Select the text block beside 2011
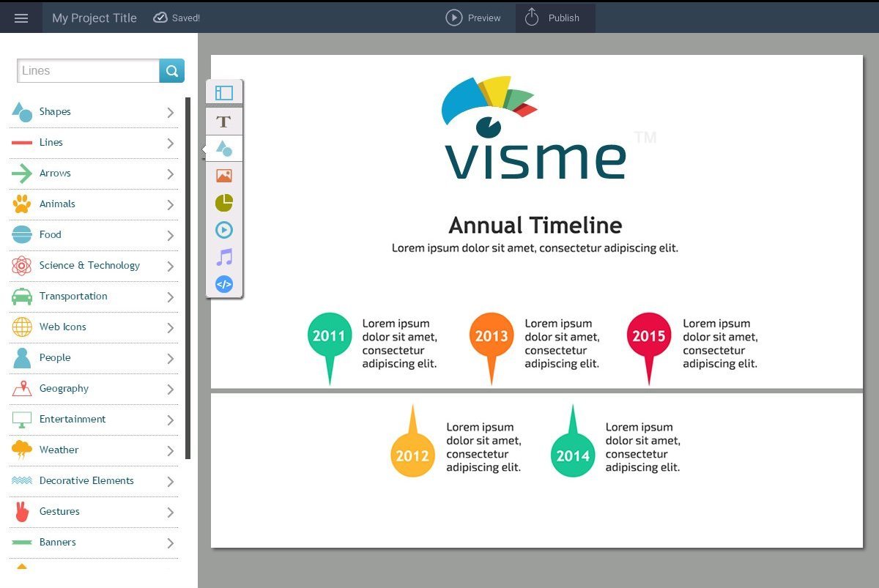 click(399, 343)
